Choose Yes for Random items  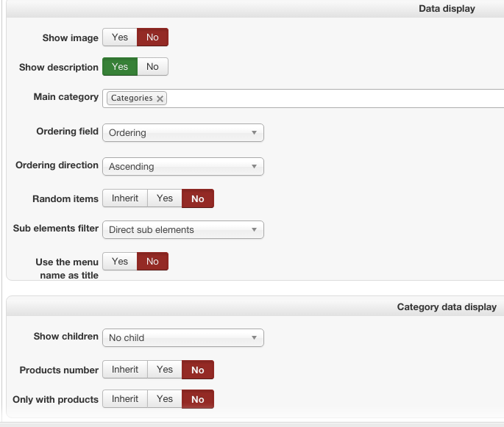(165, 198)
